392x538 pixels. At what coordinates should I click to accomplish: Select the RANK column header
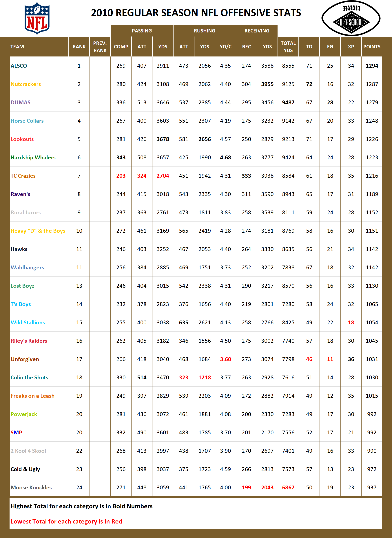pos(79,47)
